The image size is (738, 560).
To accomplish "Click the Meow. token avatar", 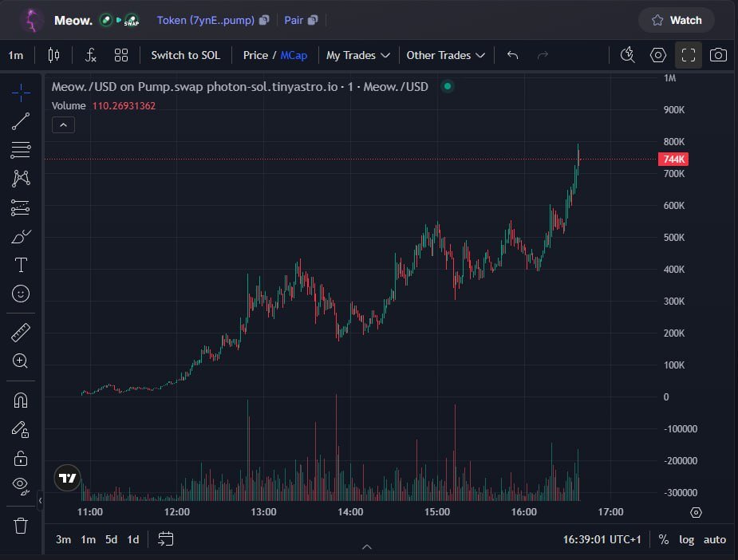I will (x=33, y=20).
